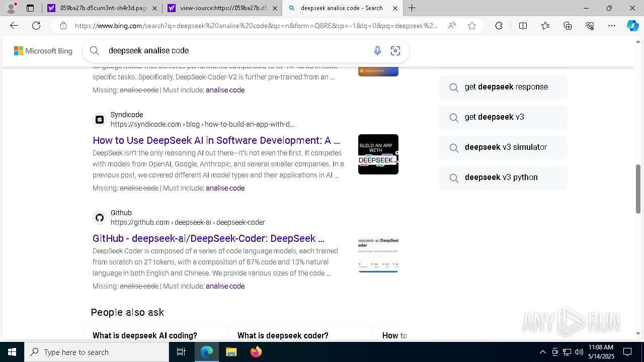Open the volume control in system tray
This screenshot has height=362, width=644.
579,352
